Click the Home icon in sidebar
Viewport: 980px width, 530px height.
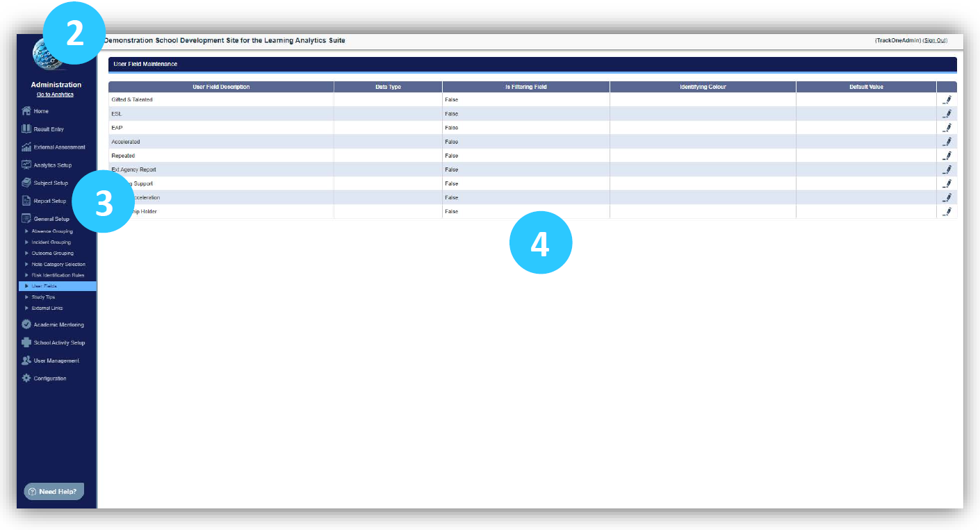(26, 111)
